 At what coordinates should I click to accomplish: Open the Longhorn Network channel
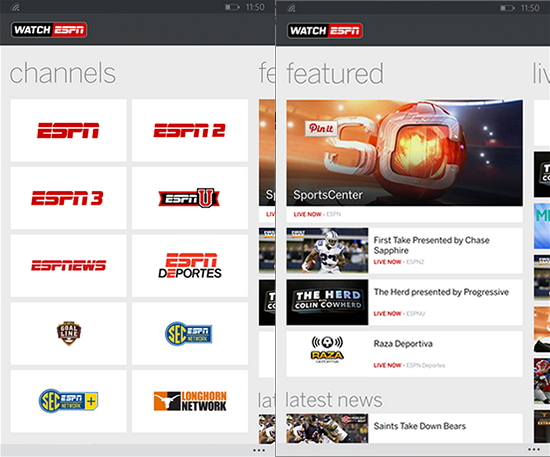click(190, 401)
